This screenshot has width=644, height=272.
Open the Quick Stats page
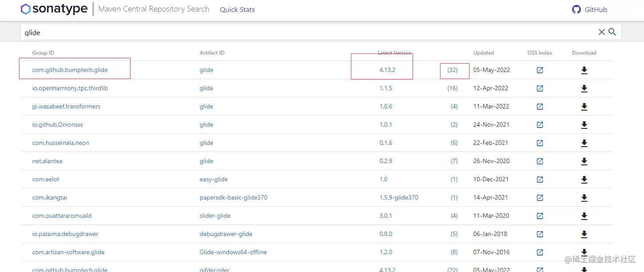[237, 9]
